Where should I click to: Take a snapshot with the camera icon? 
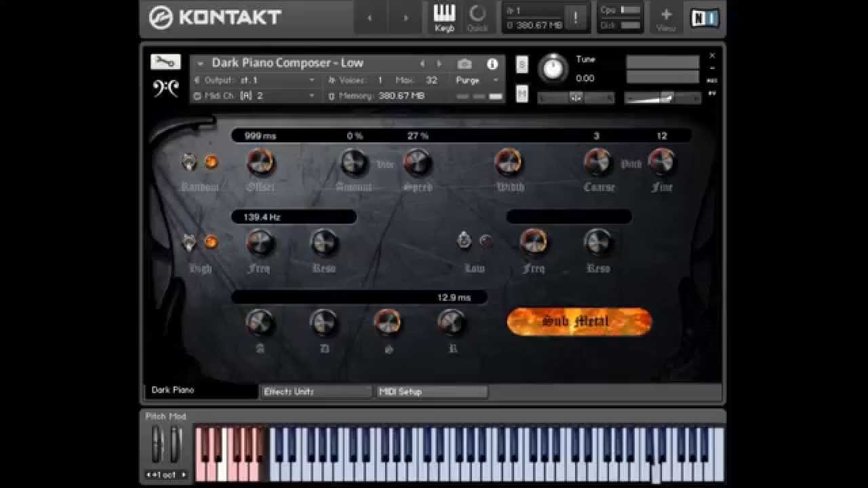465,64
